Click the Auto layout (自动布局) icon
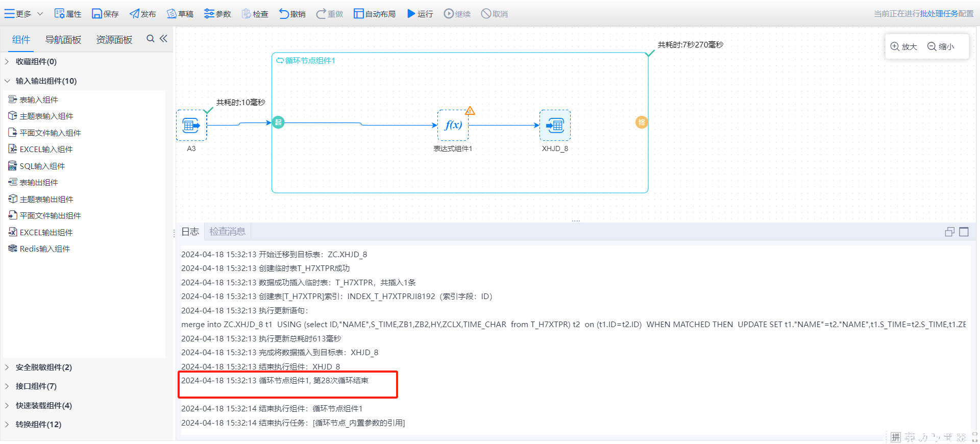This screenshot has width=980, height=444. [358, 14]
